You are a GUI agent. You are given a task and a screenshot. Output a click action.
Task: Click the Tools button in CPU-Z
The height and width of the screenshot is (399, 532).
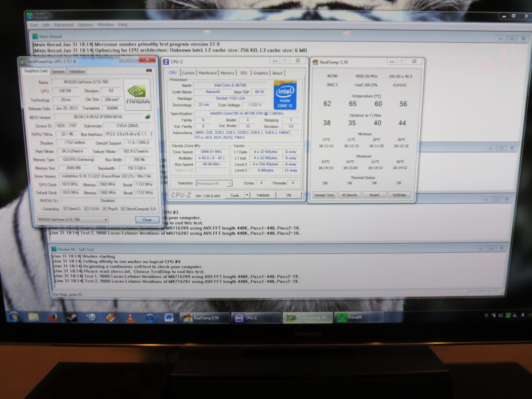235,195
